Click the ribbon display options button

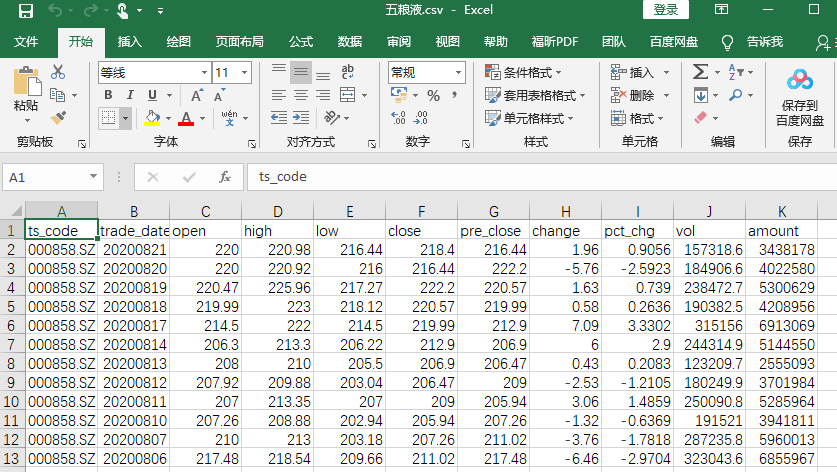[721, 10]
